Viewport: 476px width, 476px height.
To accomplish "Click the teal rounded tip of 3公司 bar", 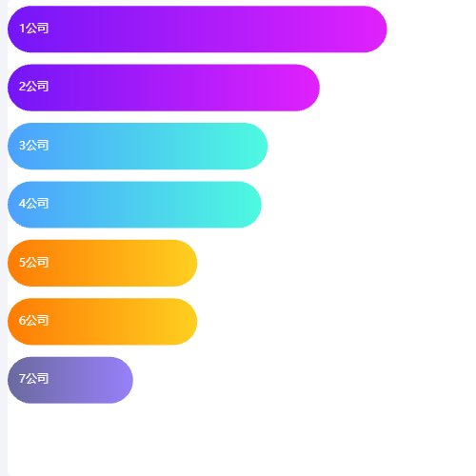I will tap(256, 146).
